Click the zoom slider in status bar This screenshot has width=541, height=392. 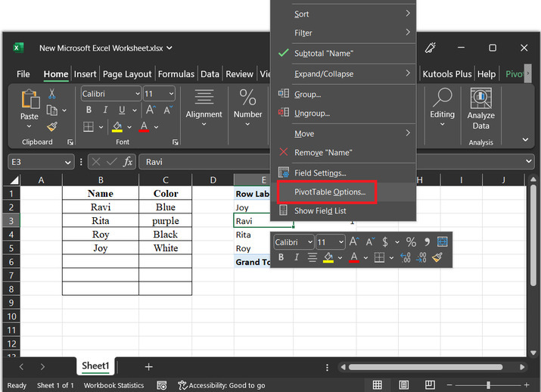[487, 385]
